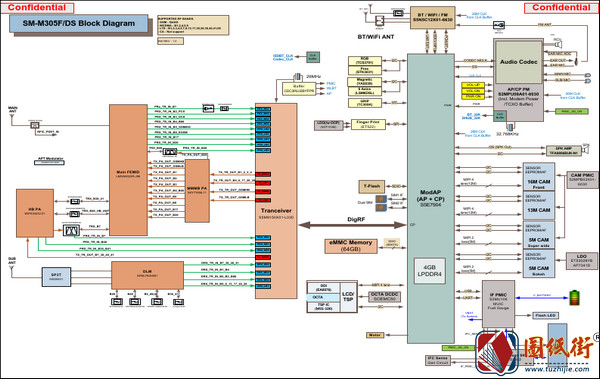Click the SPK AMP block

[563, 150]
